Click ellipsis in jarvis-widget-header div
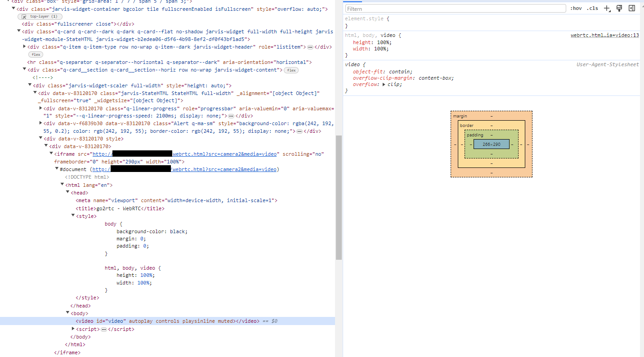Screen dimensions: 644x357 (x=310, y=47)
